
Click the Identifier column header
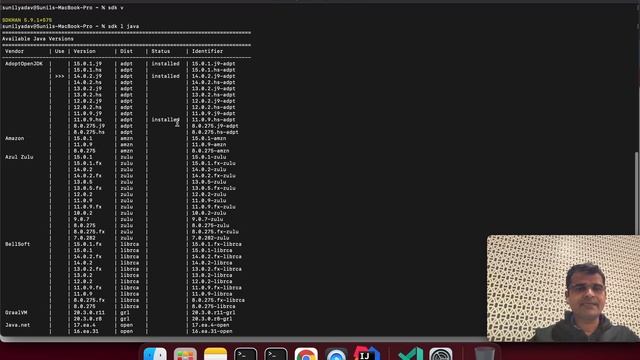coord(207,51)
